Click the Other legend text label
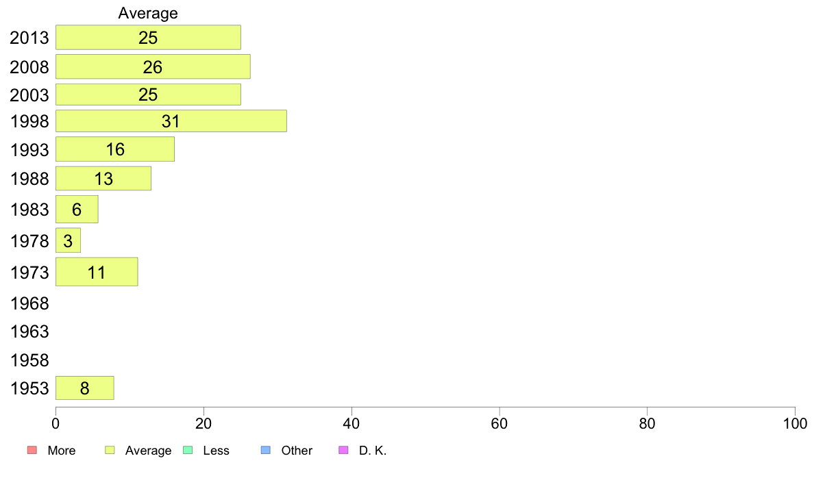The image size is (814, 504). (297, 451)
